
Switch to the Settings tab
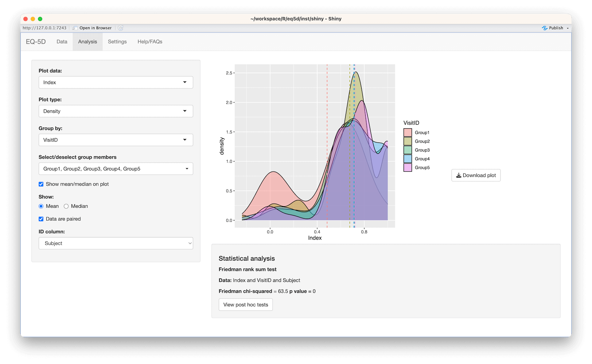(117, 42)
